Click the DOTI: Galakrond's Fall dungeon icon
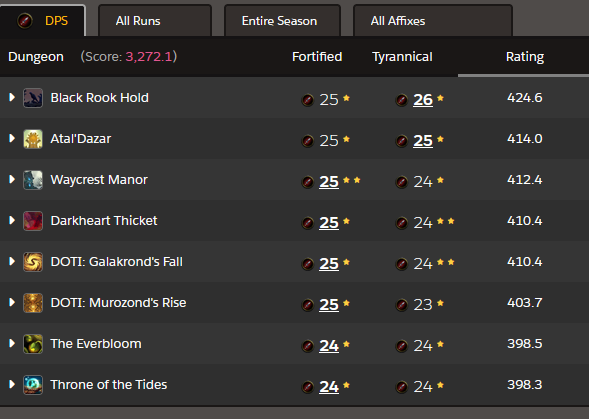The image size is (589, 419). click(33, 262)
